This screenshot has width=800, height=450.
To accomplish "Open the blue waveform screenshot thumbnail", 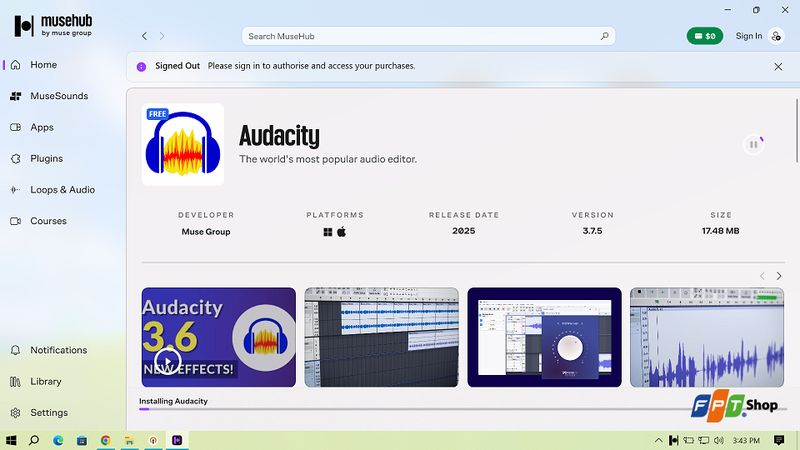I will point(707,337).
